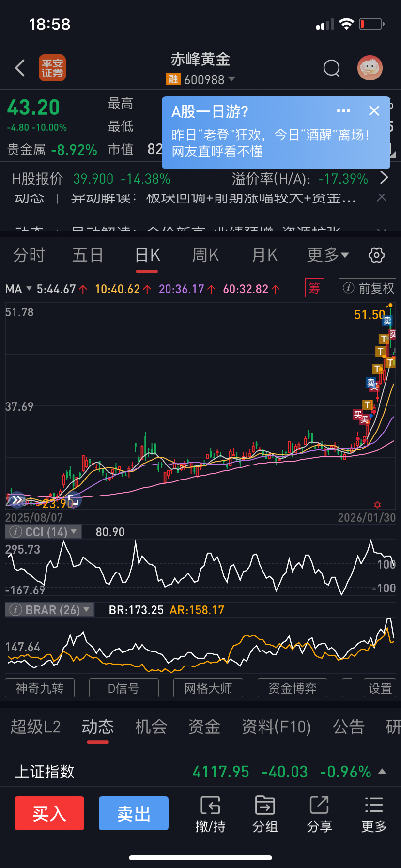This screenshot has height=868, width=401.
Task: Open the 公告 tab
Action: [349, 727]
